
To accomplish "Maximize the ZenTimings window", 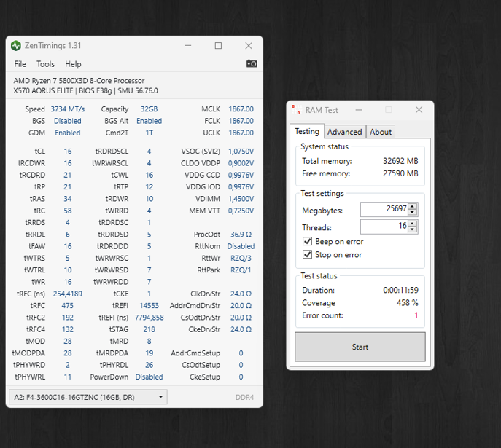I will click(x=218, y=46).
